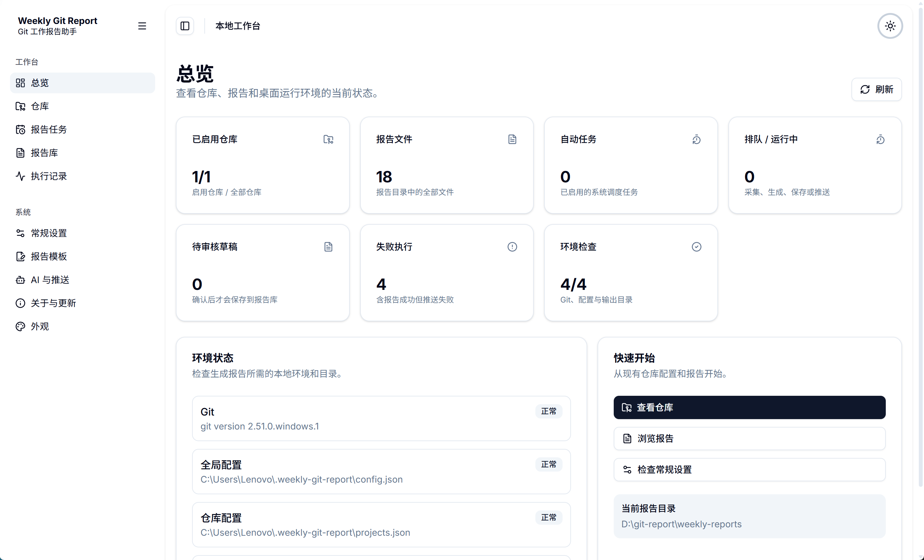
Task: Open 关于与更新 in the sidebar
Action: click(x=83, y=303)
